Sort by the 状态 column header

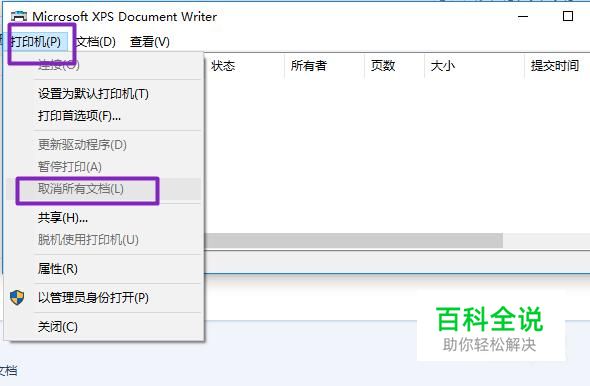244,66
